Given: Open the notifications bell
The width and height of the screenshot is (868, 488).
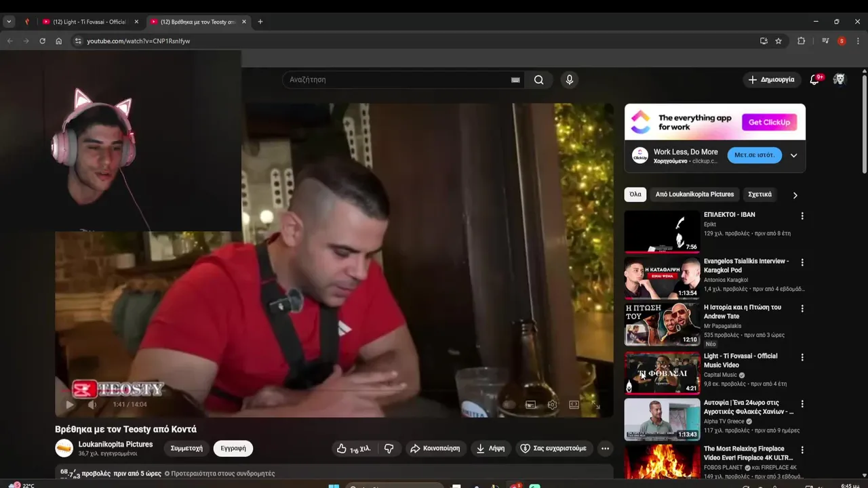Looking at the screenshot, I should 814,80.
